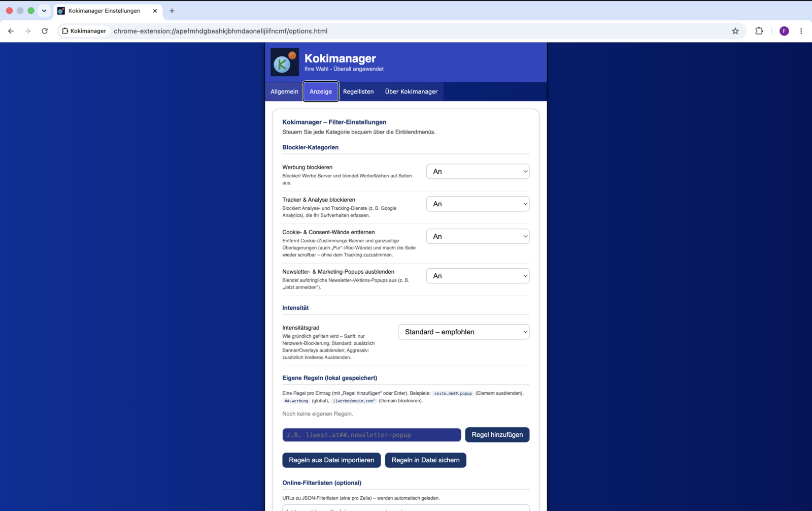This screenshot has width=812, height=511.
Task: Open the Tracker & Analyse blockieren dropdown
Action: [478, 204]
